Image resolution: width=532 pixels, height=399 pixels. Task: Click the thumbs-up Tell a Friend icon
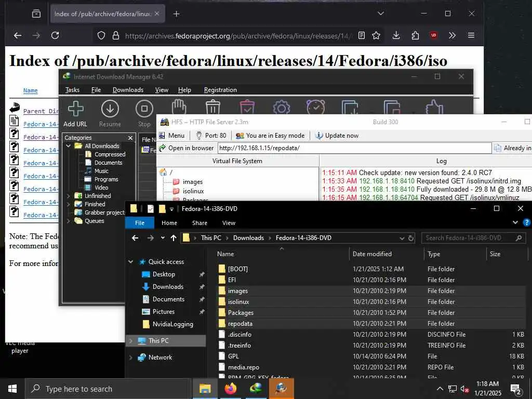435,108
